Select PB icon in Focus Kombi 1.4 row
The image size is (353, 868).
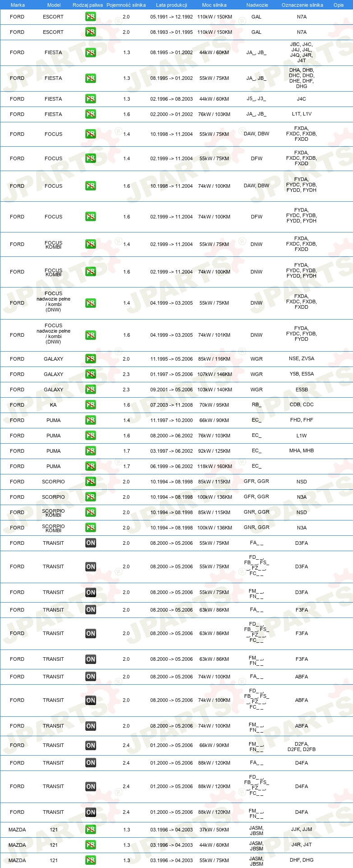[x=91, y=244]
